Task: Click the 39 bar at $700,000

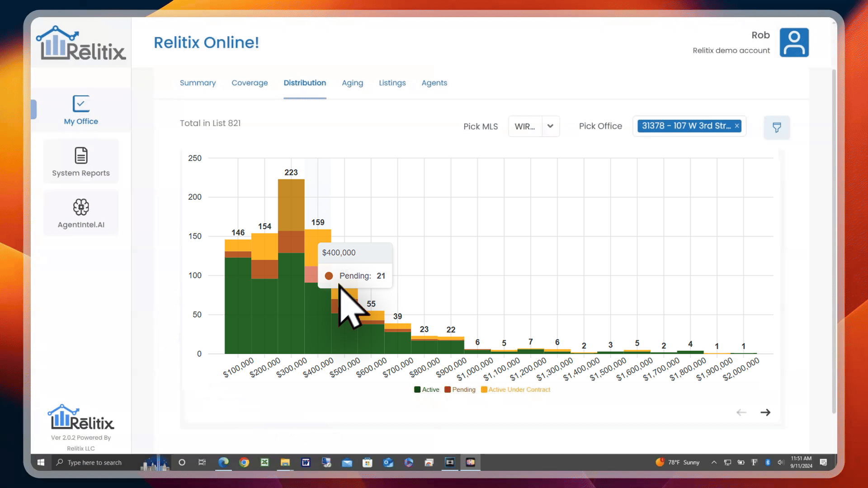Action: pos(397,338)
